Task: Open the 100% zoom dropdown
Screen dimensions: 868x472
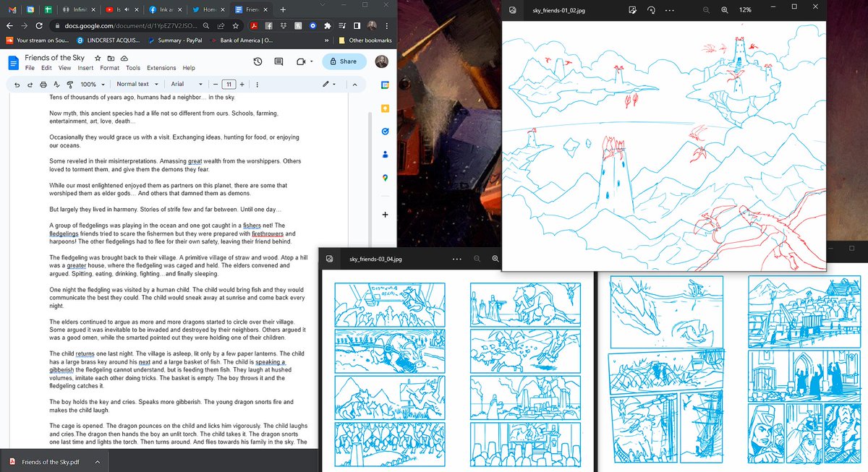Action: click(x=92, y=84)
